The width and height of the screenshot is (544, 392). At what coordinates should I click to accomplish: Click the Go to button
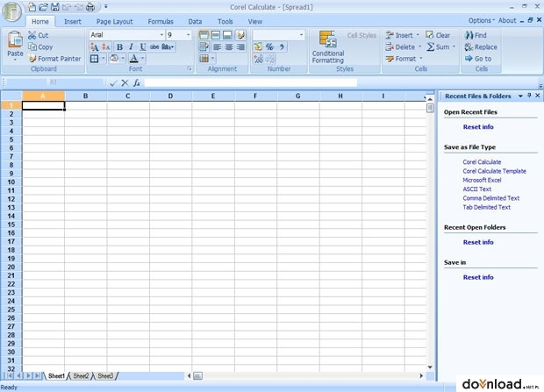478,59
